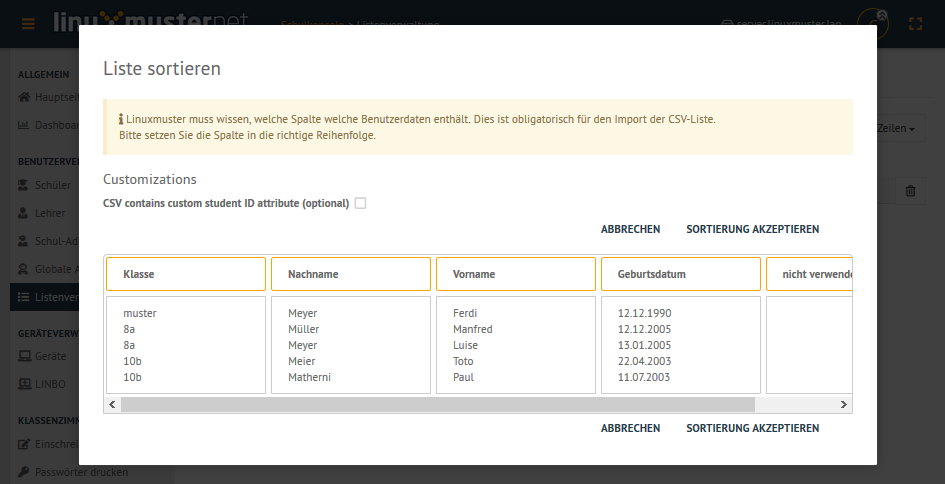The width and height of the screenshot is (945, 484).
Task: Click the horizontal scrollbar left arrow
Action: pyautogui.click(x=111, y=404)
